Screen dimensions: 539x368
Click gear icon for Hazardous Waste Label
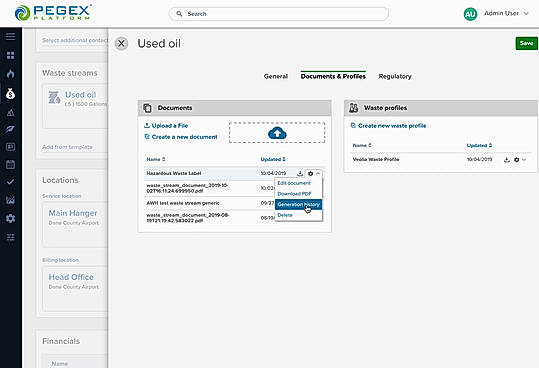click(x=310, y=174)
